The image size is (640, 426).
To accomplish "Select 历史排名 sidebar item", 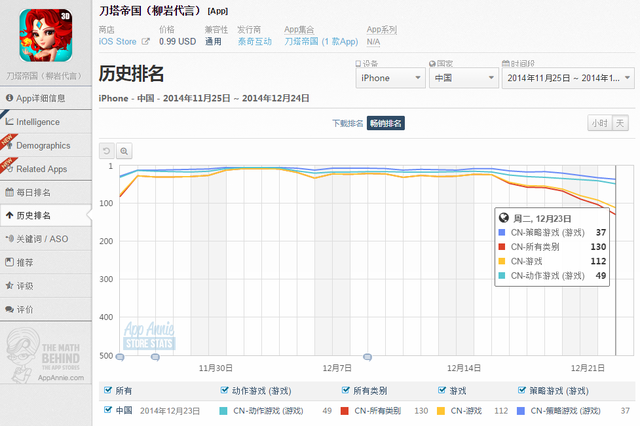I will click(46, 215).
